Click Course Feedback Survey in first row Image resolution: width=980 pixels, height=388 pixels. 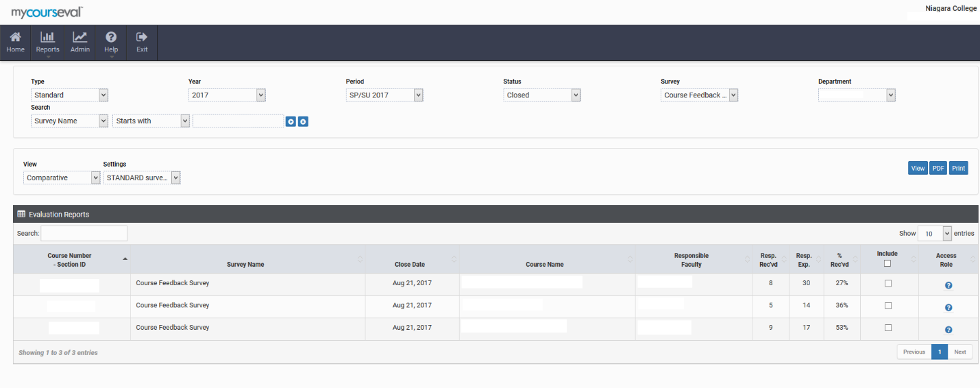(173, 283)
